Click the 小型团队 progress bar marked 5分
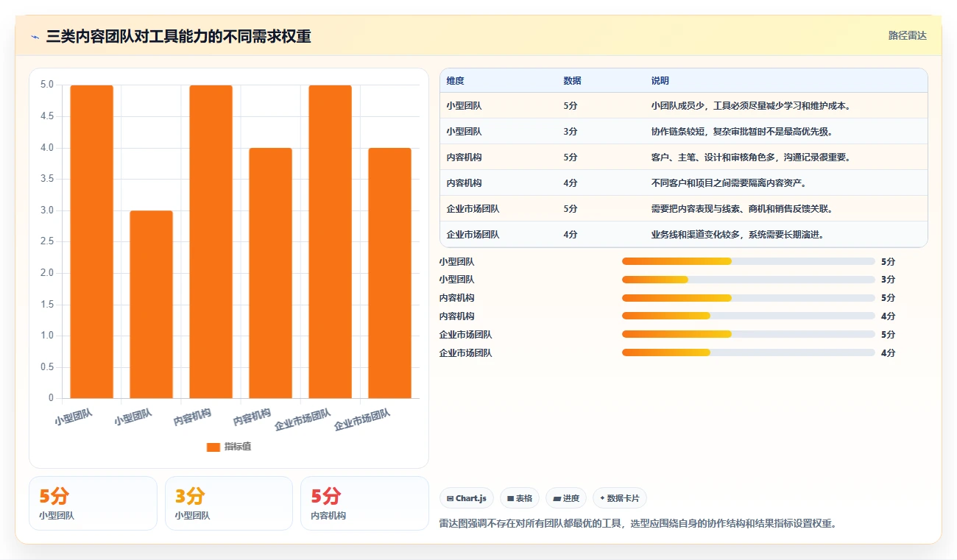The width and height of the screenshot is (957, 560). tap(748, 261)
